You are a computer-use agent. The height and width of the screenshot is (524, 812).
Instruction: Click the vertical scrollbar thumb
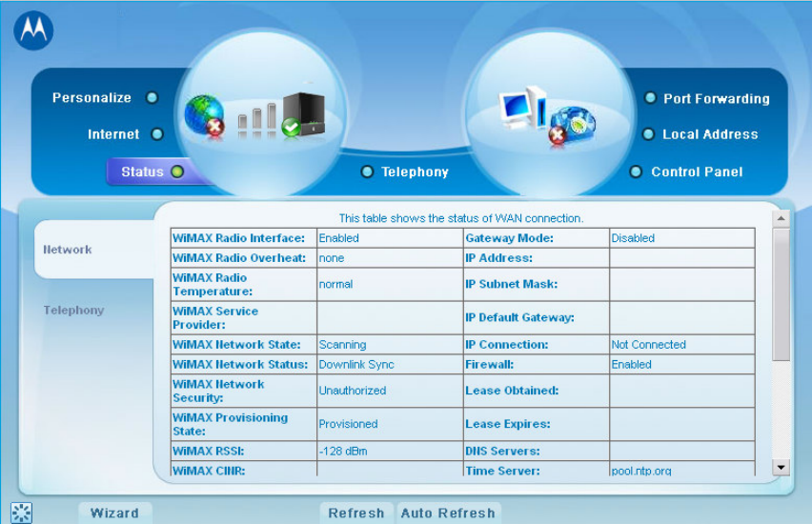coord(781,294)
